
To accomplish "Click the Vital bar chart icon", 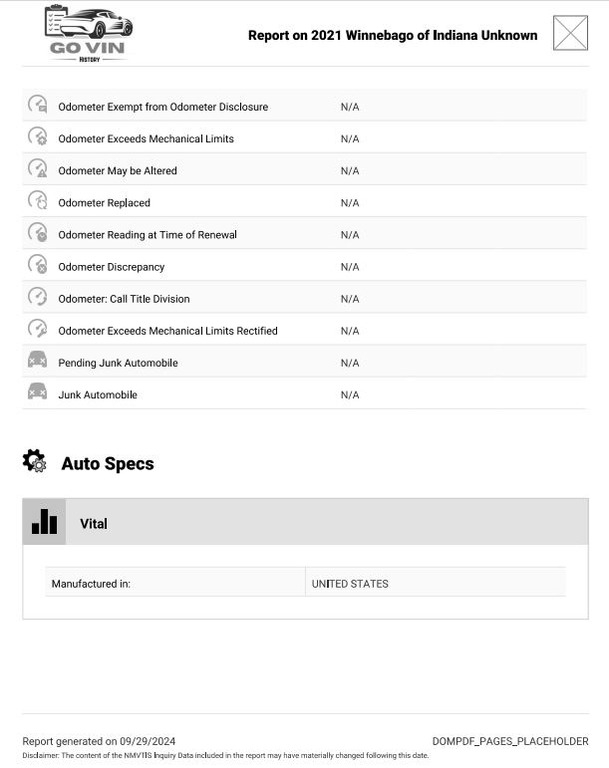I will 44,522.
